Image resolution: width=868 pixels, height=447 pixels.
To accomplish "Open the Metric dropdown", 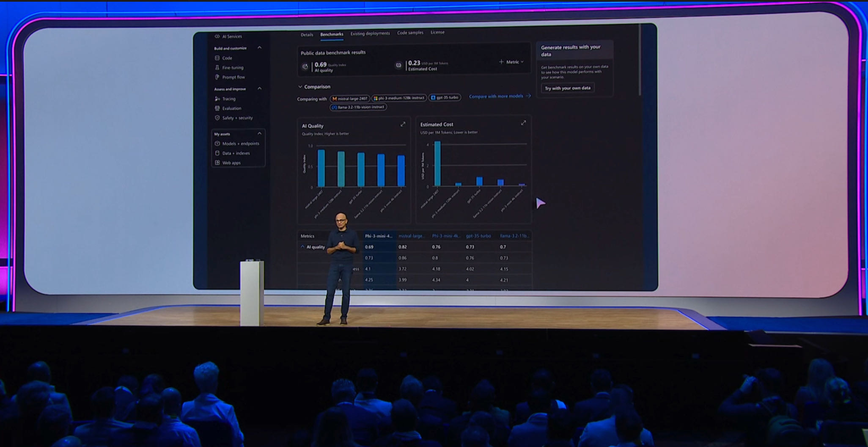I will click(512, 62).
